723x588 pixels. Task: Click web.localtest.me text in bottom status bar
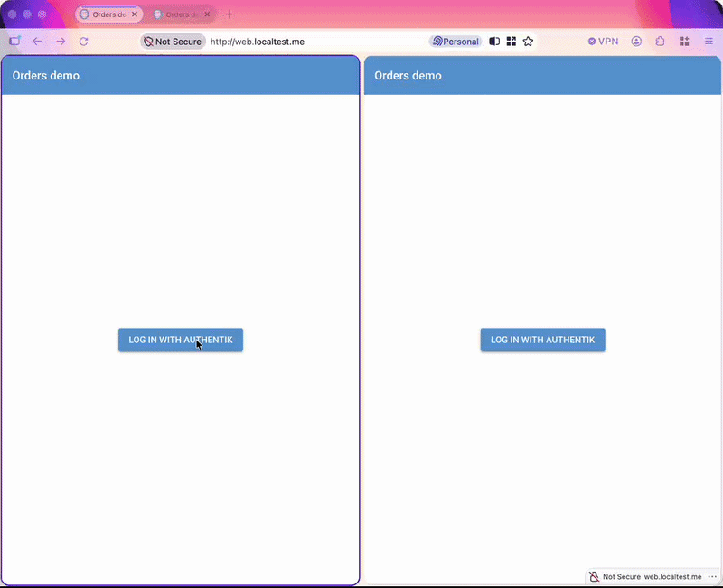(672, 577)
